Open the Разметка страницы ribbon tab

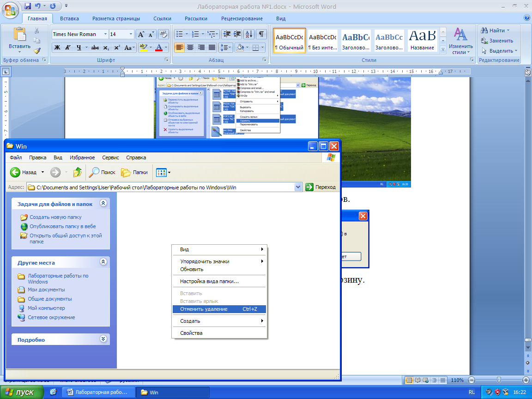coord(116,18)
